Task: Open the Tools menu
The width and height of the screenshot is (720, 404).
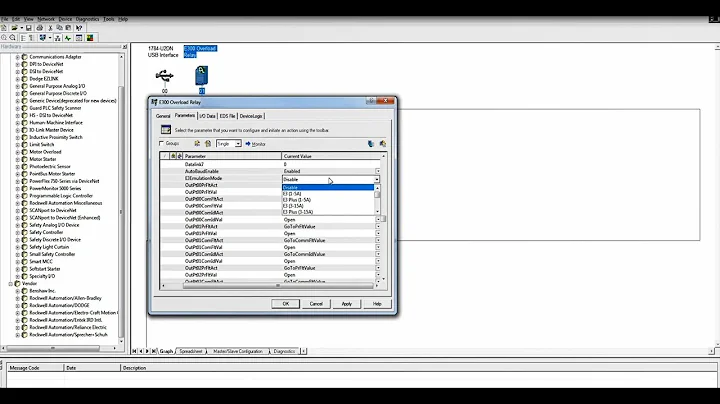Action: tap(109, 19)
